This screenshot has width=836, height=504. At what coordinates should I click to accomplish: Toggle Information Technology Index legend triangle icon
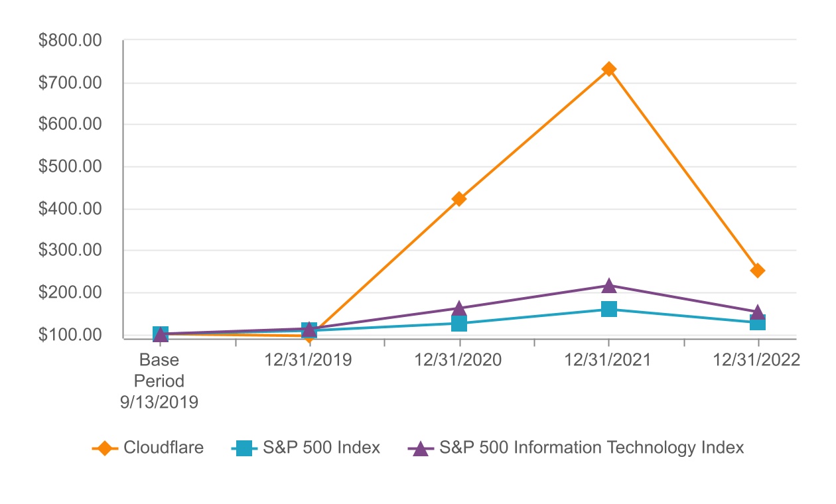420,449
